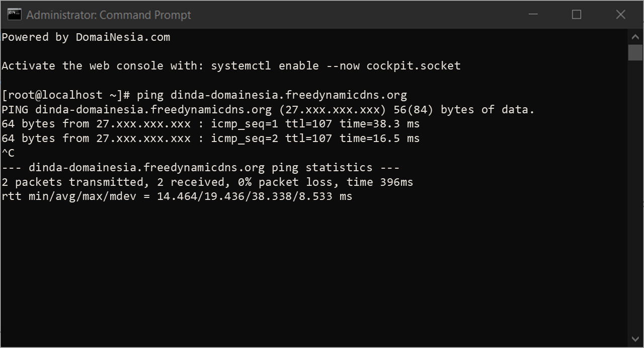Screen dimensions: 644x348
Task: Select the IP address 27.xxx.xxx.xxx line
Action: pos(333,109)
